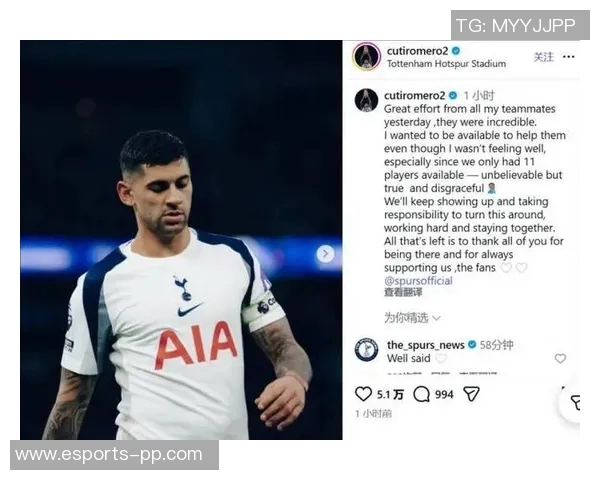Open @spursofficial mention link
Viewport: 600px width, 480px height.
[x=418, y=281]
